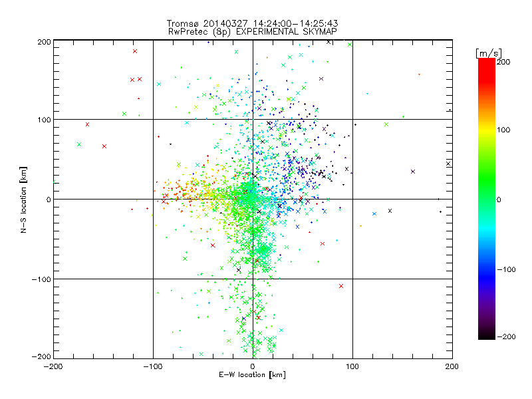532x399 pixels.
Task: Click the green X marker near E-W 134 km, N-S 94 km
Action: click(x=386, y=124)
